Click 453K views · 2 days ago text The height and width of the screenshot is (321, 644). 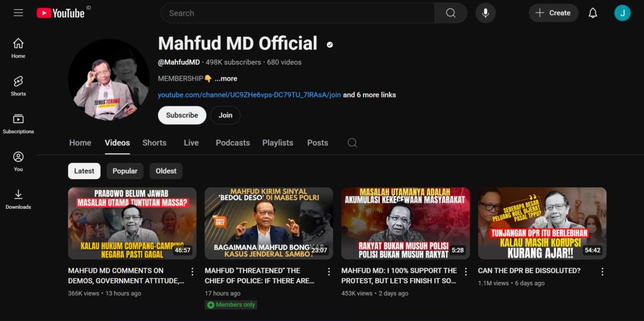pos(375,293)
